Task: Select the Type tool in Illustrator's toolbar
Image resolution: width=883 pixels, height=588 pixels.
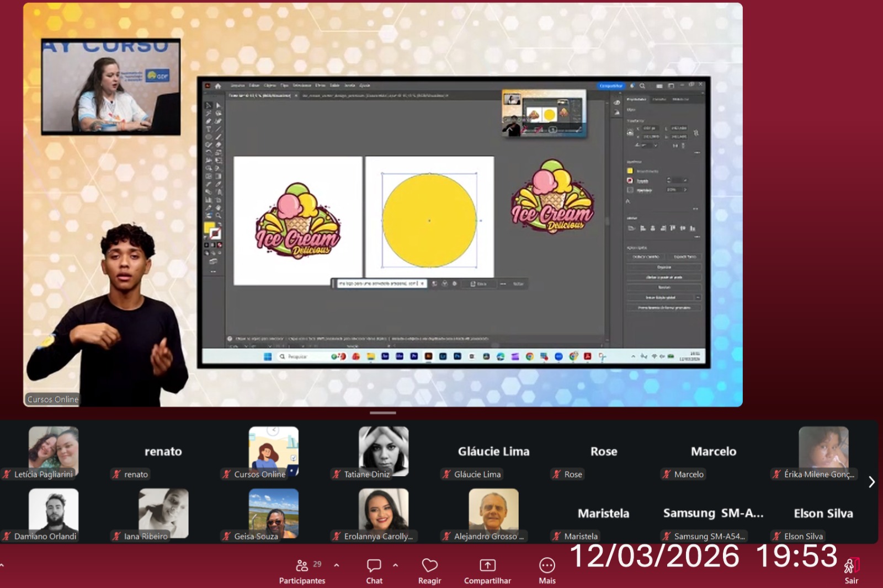Action: tap(209, 129)
